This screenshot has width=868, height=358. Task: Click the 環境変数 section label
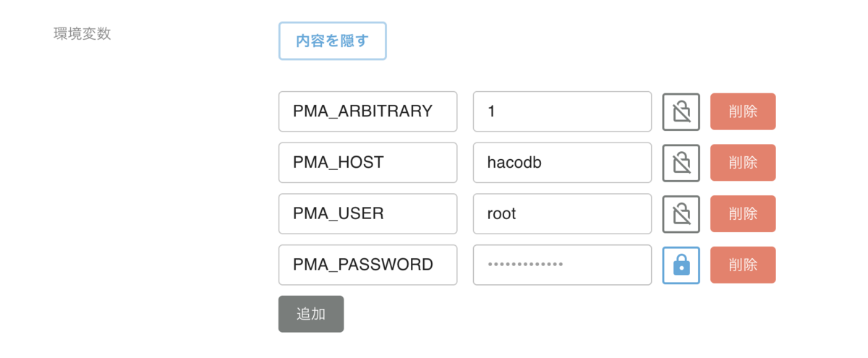tap(82, 34)
